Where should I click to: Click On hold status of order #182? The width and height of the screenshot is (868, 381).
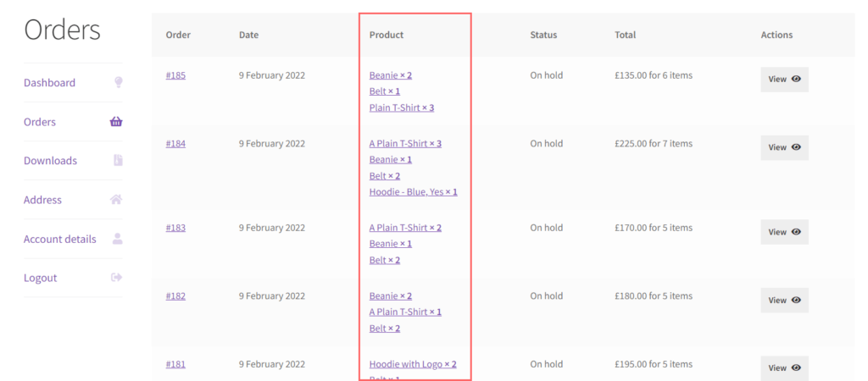tap(547, 296)
